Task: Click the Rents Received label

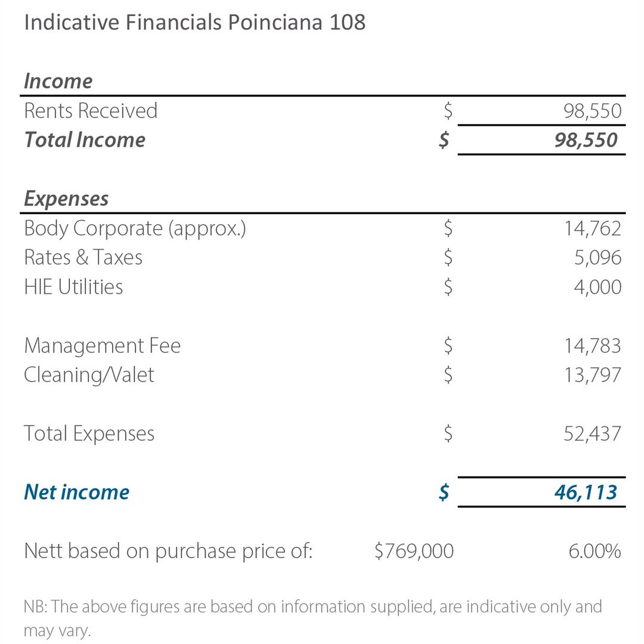Action: [x=91, y=110]
